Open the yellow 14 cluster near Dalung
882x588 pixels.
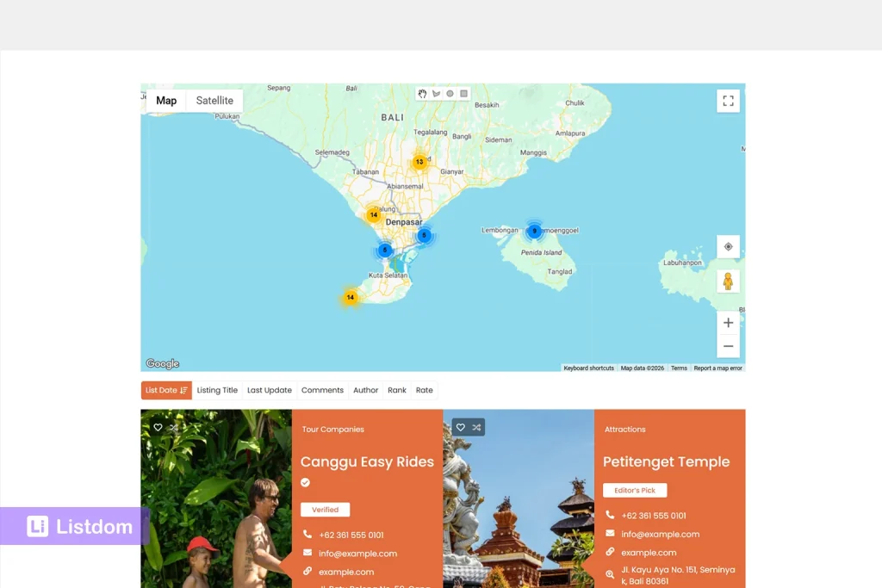click(374, 214)
